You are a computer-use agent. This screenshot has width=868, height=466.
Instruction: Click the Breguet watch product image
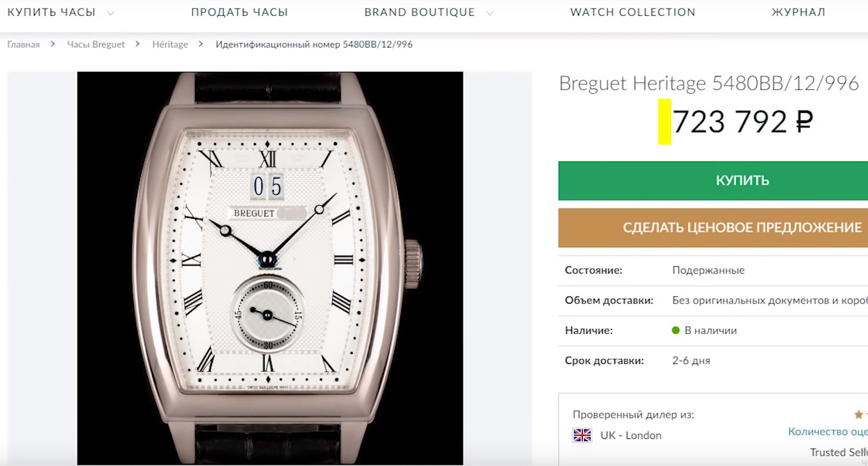pos(270,268)
